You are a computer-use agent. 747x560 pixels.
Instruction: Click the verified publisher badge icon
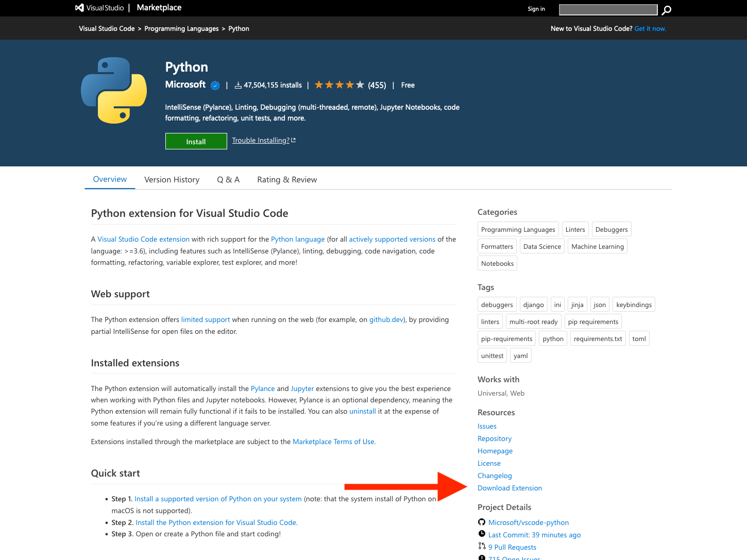215,86
